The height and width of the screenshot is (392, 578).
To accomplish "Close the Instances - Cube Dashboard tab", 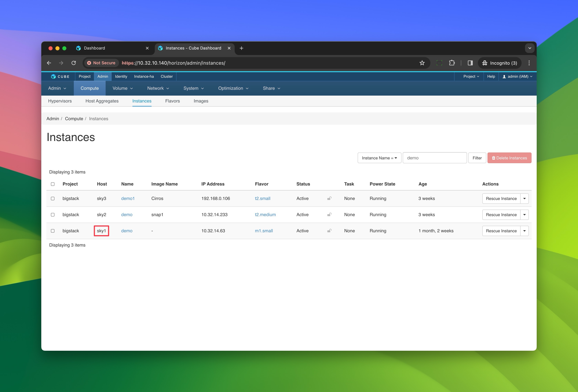I will (229, 48).
